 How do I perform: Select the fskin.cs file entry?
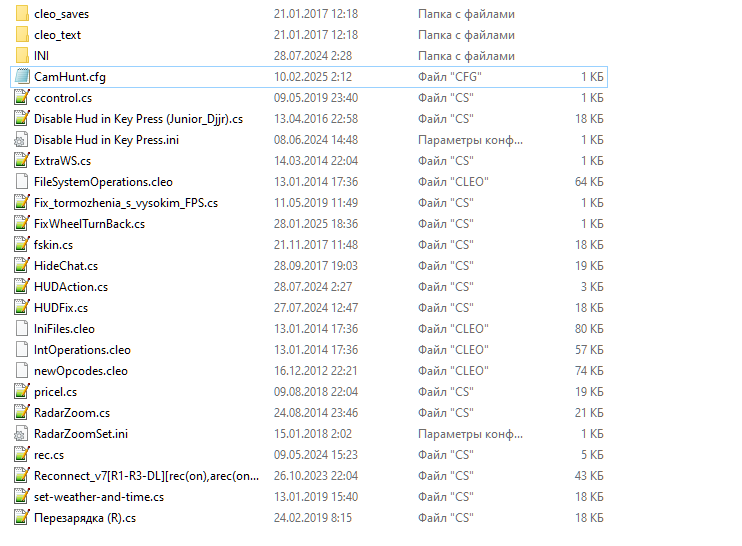coord(53,245)
